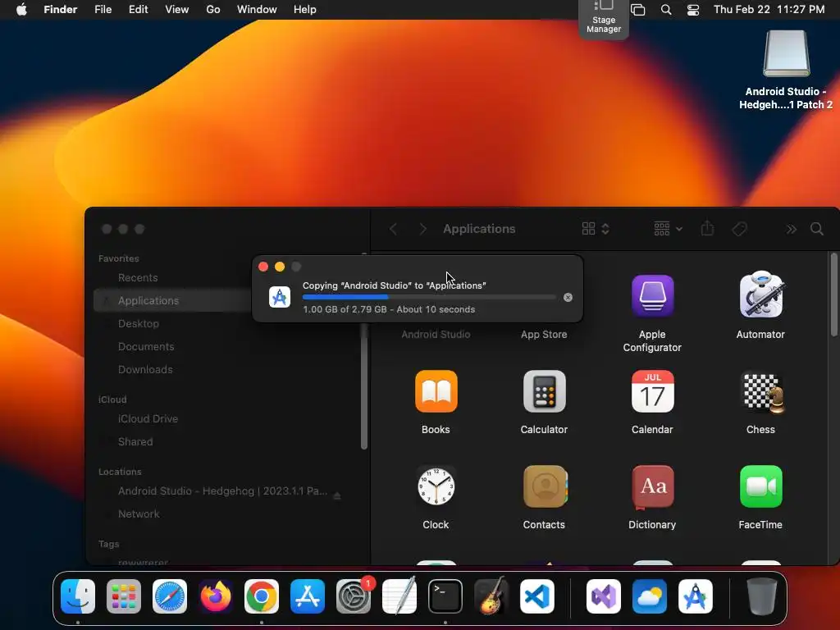Open Android Studio from the Dock
The width and height of the screenshot is (840, 630).
click(x=696, y=596)
